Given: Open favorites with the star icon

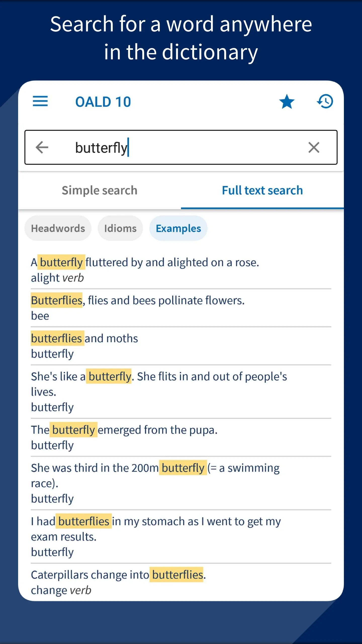Looking at the screenshot, I should (x=287, y=102).
